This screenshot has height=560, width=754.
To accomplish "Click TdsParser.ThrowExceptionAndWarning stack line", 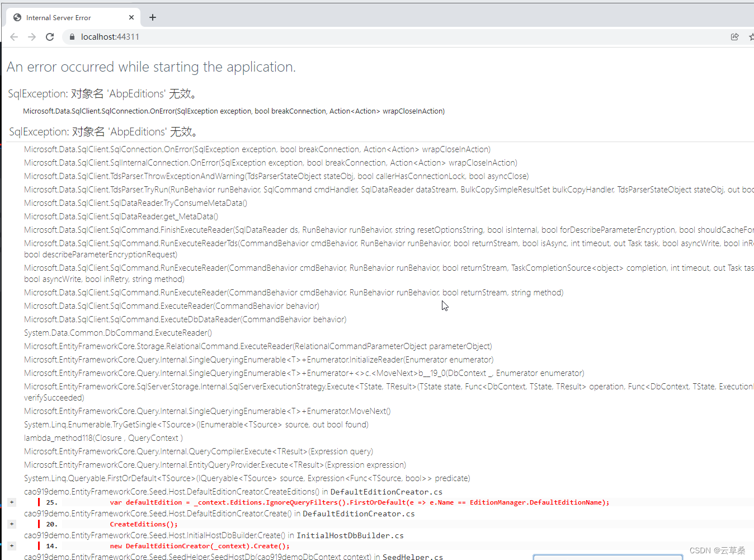I will click(276, 176).
